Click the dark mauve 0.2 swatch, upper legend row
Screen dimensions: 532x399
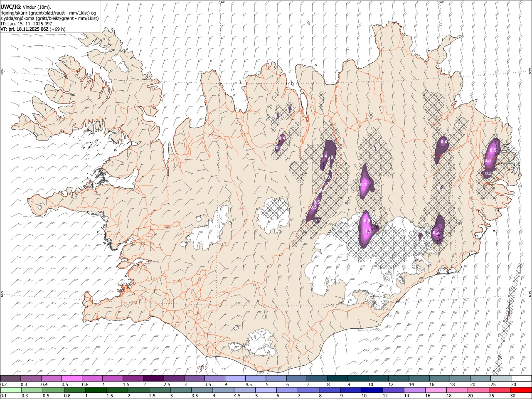(11, 379)
